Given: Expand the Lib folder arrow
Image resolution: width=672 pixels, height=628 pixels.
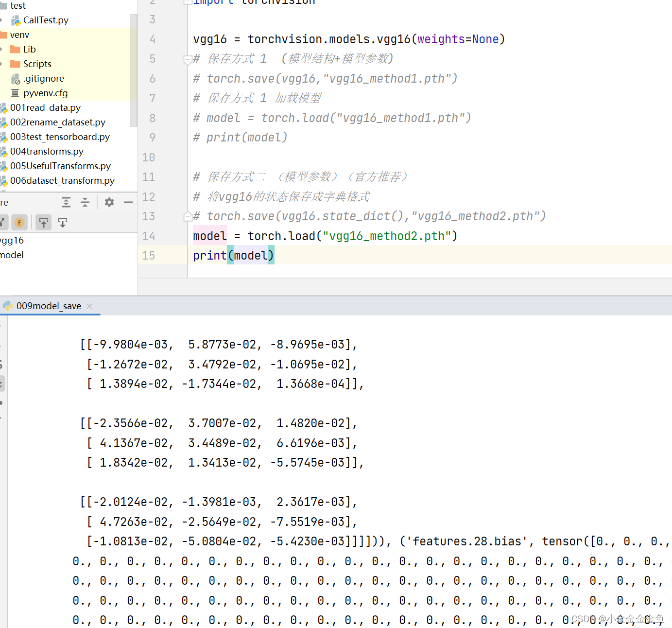Looking at the screenshot, I should [1, 49].
